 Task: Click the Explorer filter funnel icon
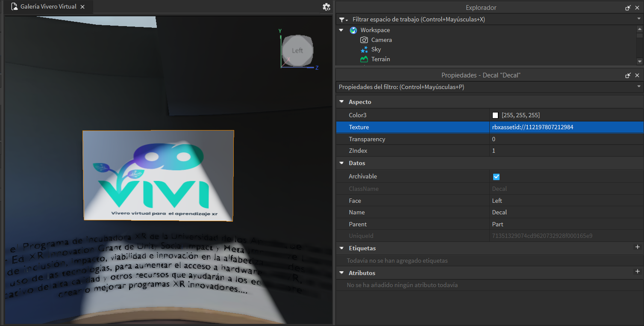(342, 20)
